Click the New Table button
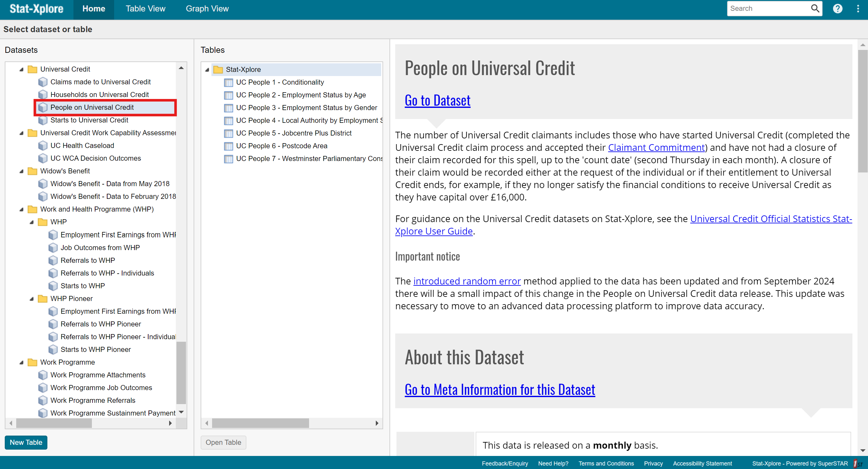868x469 pixels. [26, 442]
